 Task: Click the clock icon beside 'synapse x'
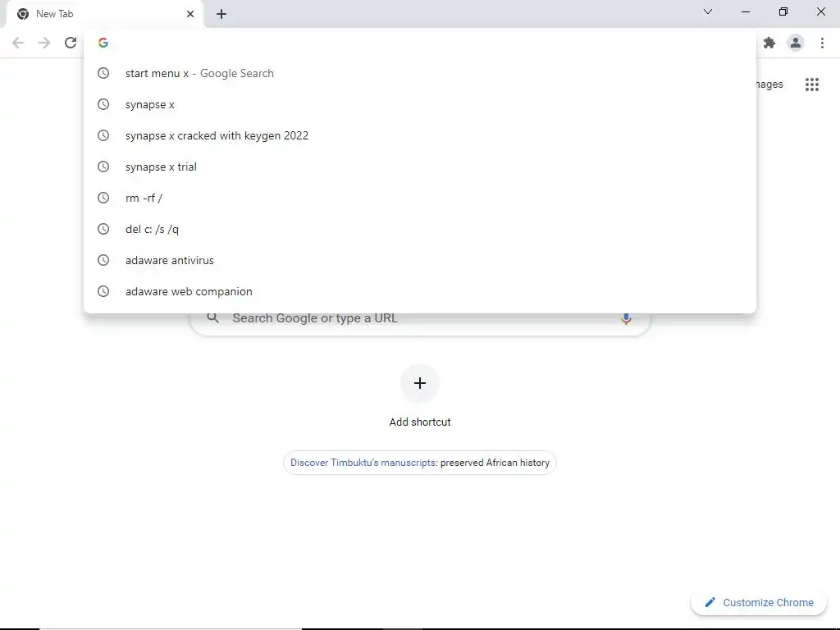coord(103,104)
